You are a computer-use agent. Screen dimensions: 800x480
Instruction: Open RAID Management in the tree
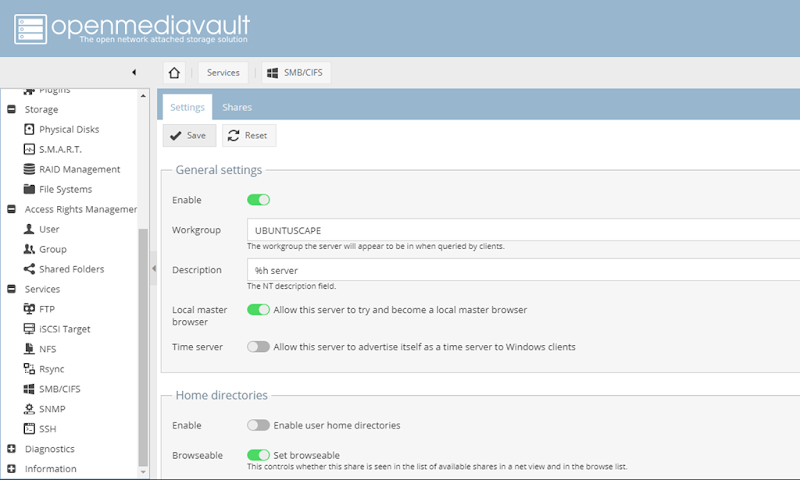click(x=80, y=169)
